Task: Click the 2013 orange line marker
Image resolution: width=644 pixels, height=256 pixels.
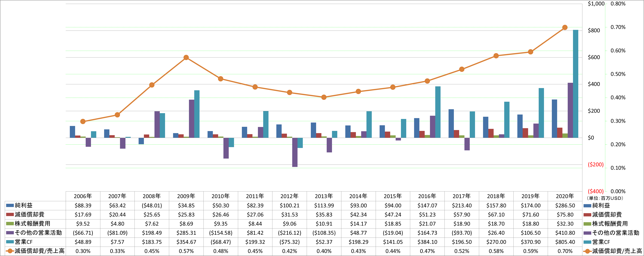Action: tap(324, 97)
